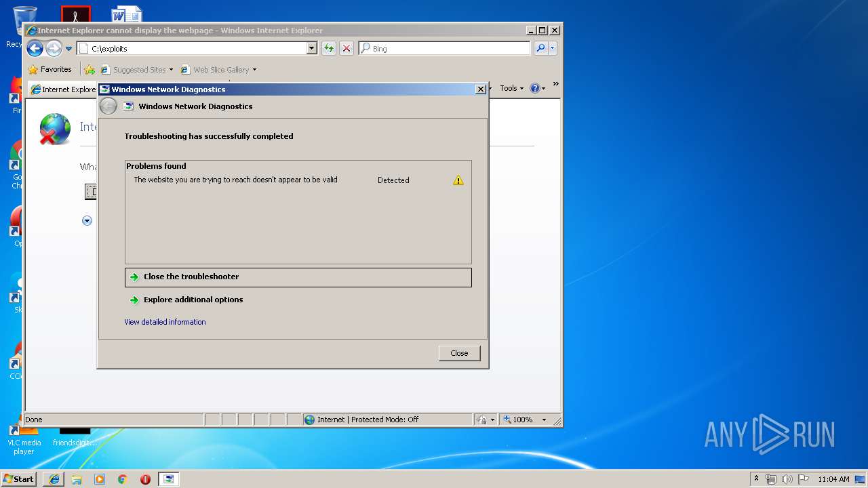Click Network Diagnostics taskbar icon
The width and height of the screenshot is (868, 488).
(x=168, y=479)
